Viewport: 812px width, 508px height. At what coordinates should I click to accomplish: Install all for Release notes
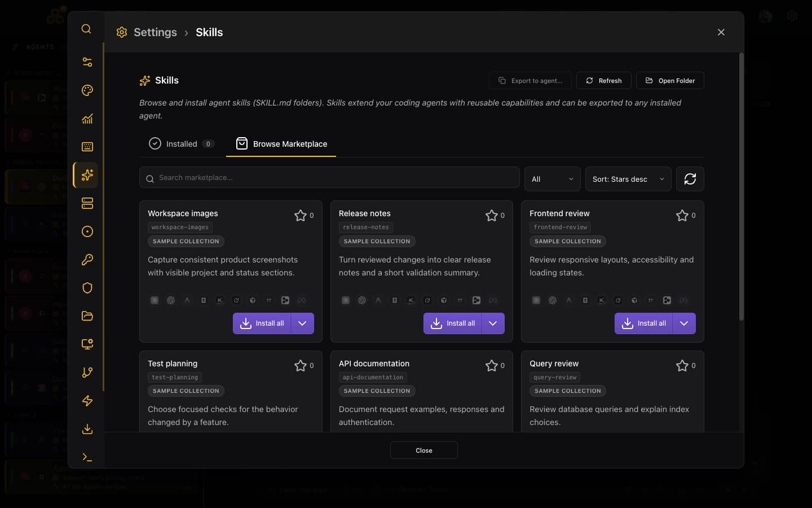click(452, 323)
